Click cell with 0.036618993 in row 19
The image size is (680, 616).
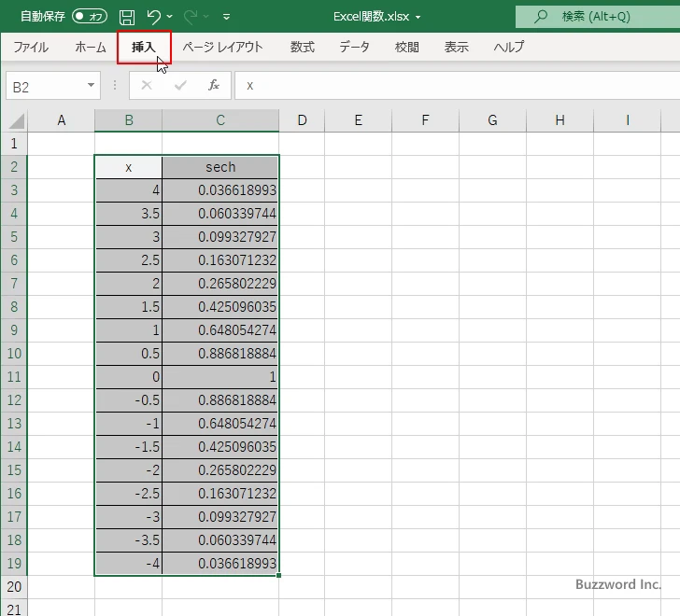point(220,564)
